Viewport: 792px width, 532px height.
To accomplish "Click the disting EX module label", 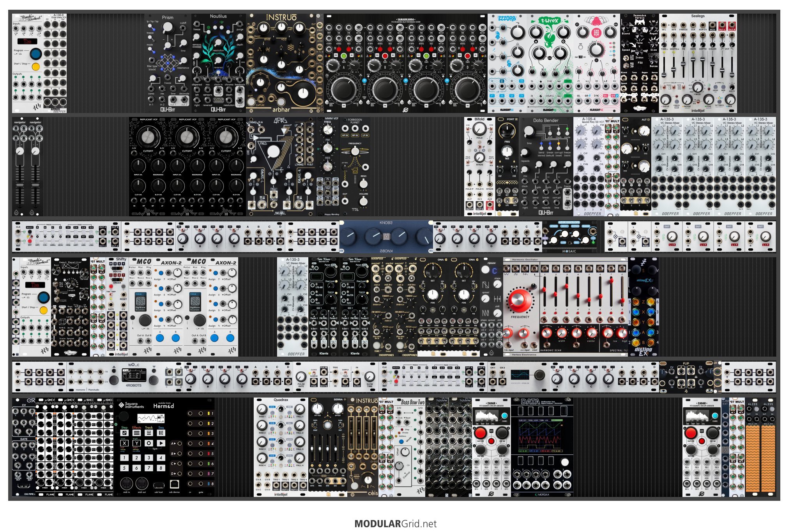I will (x=643, y=351).
